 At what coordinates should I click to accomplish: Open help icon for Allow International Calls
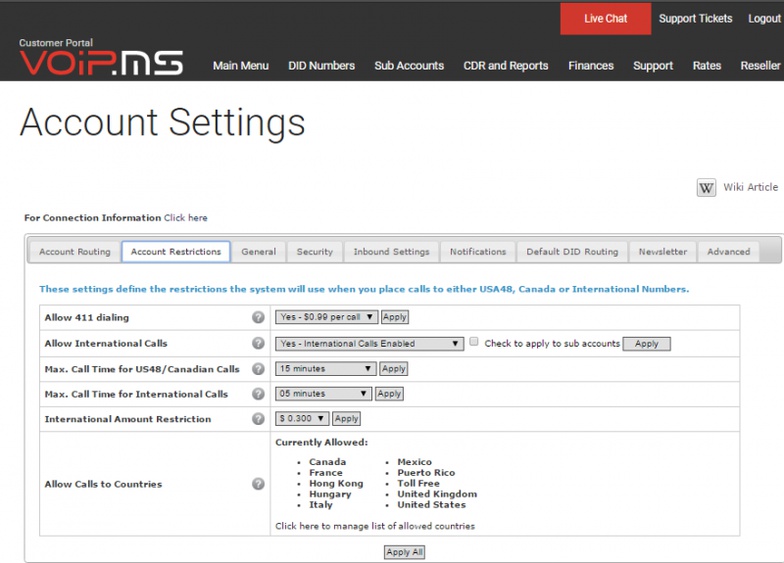click(258, 343)
